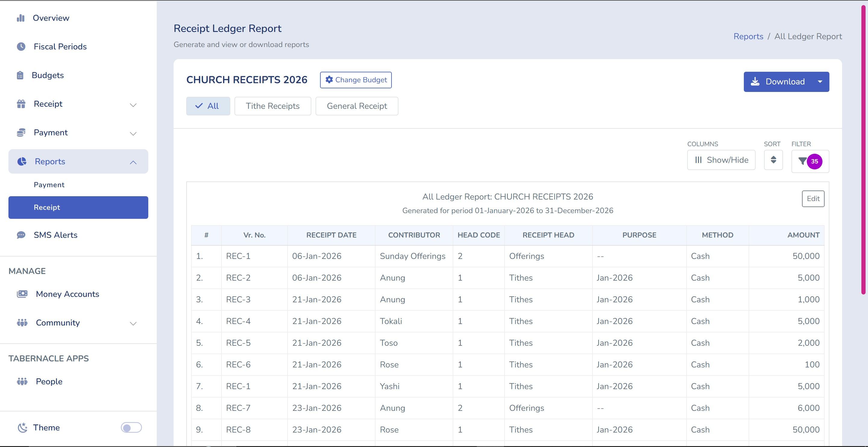Image resolution: width=868 pixels, height=447 pixels.
Task: Switch to the Tithe Receipts tab
Action: [272, 106]
